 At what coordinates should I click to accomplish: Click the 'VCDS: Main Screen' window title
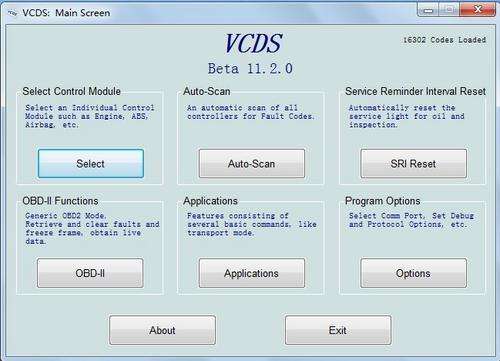coord(66,13)
